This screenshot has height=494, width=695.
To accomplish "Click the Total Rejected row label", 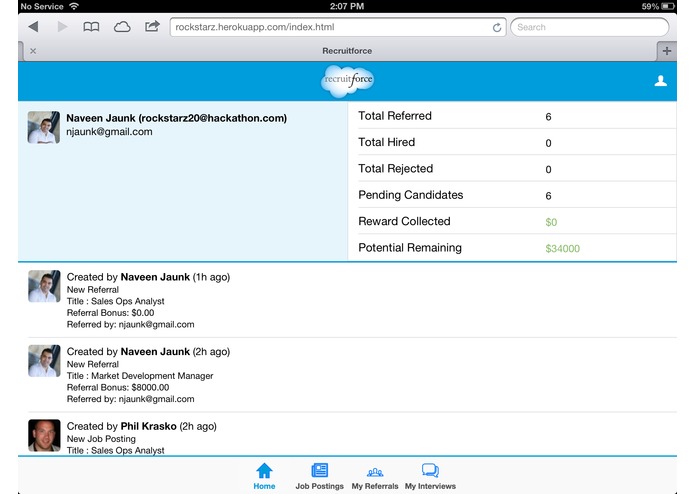I will point(395,169).
